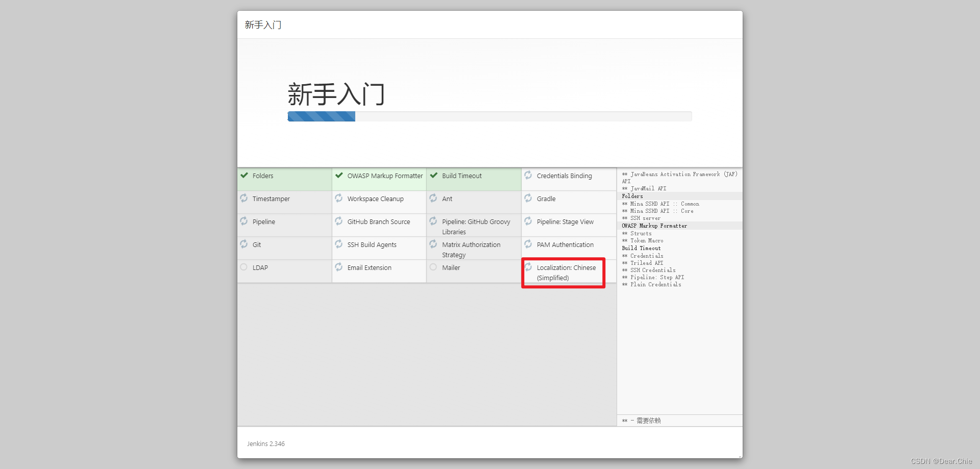
Task: Select Localization: Chinese (Simplified) plugin text
Action: click(x=566, y=273)
